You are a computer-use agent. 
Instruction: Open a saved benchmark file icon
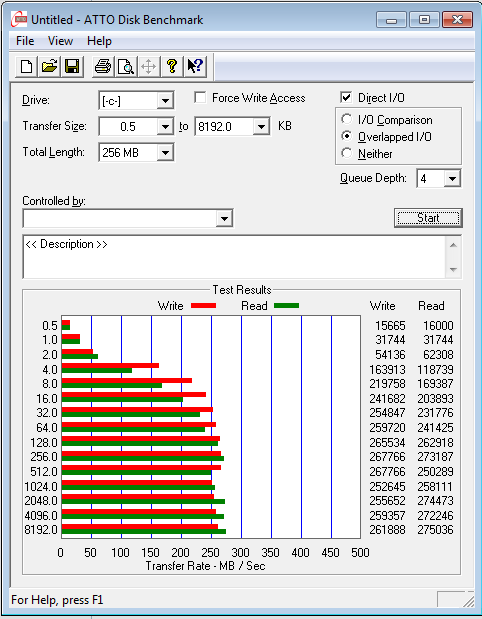[49, 66]
